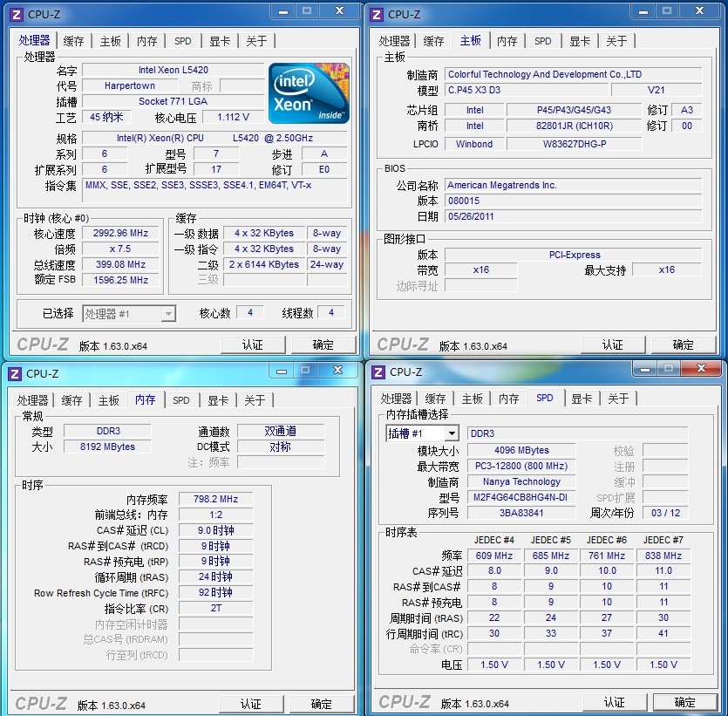Click mainboard model C.P45 X3 D3
Viewport: 728px width, 716px height.
(x=526, y=90)
